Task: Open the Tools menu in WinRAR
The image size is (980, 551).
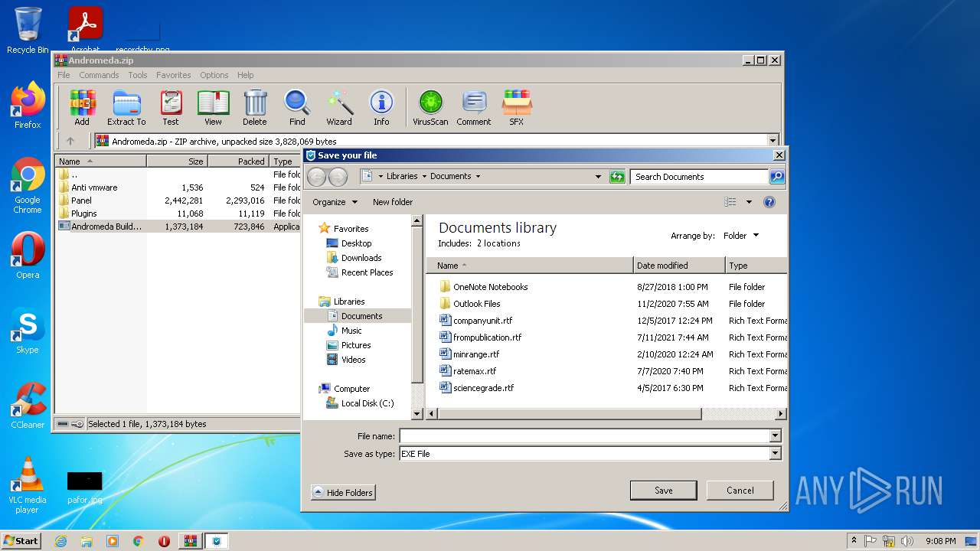Action: coord(138,75)
